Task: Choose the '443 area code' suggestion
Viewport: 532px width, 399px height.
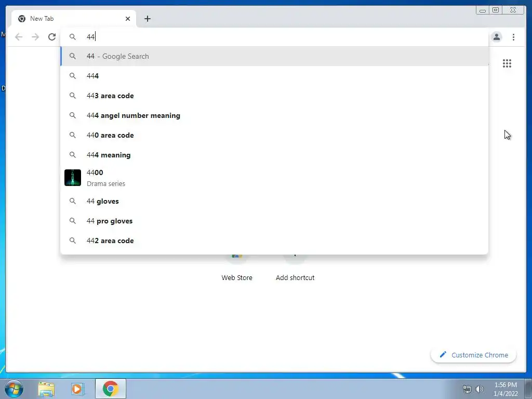Action: pos(274,96)
